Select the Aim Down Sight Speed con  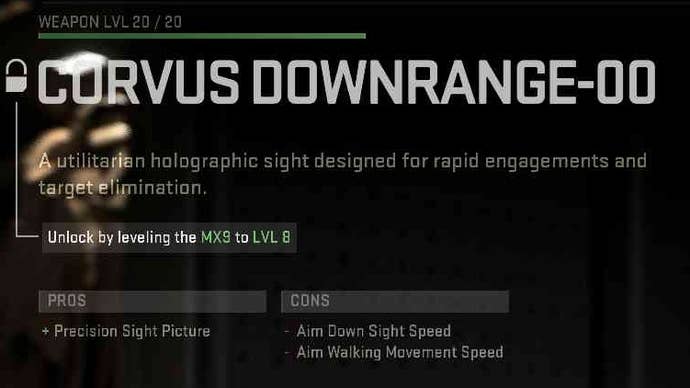pyautogui.click(x=368, y=331)
